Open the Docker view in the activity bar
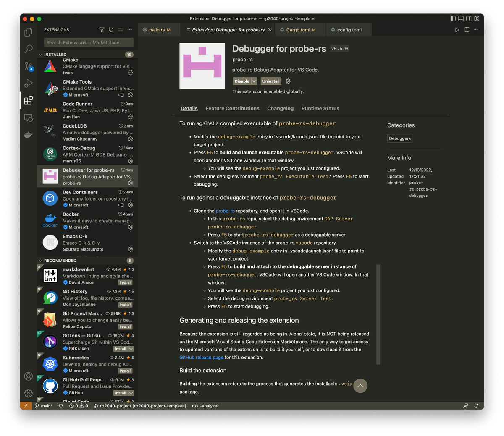This screenshot has height=436, width=504. click(x=28, y=134)
